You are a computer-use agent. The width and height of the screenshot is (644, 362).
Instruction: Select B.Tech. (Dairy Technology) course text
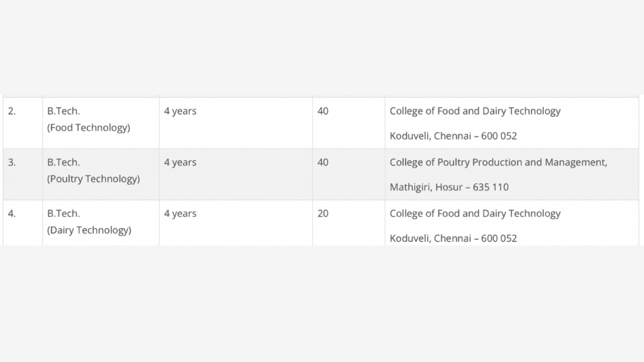(x=89, y=222)
